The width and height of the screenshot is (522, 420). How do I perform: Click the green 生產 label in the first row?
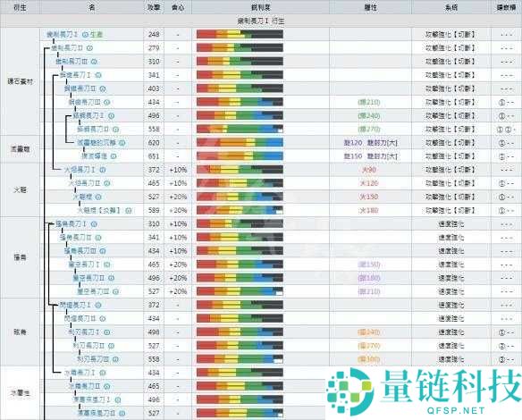97,34
